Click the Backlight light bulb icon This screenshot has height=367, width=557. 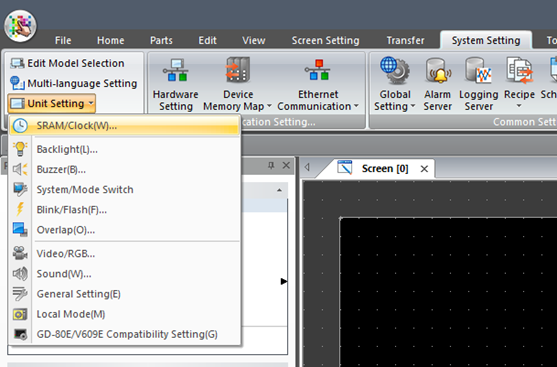(x=20, y=149)
